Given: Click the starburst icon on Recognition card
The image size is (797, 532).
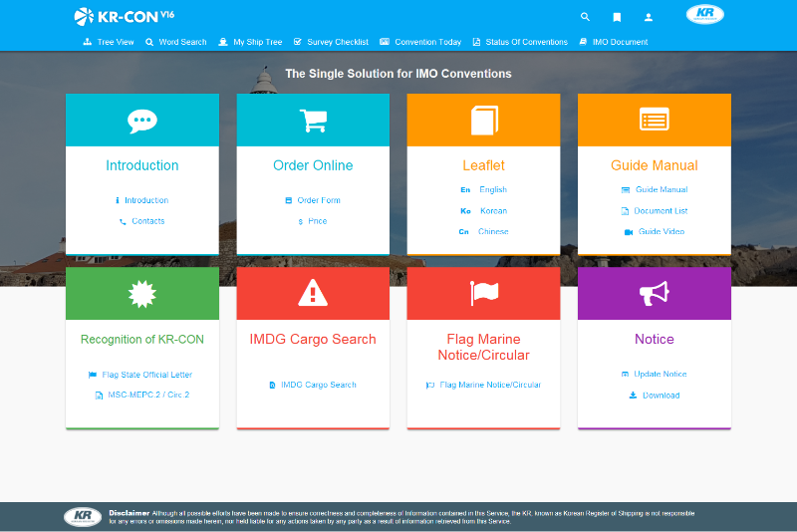Looking at the screenshot, I should 142,294.
